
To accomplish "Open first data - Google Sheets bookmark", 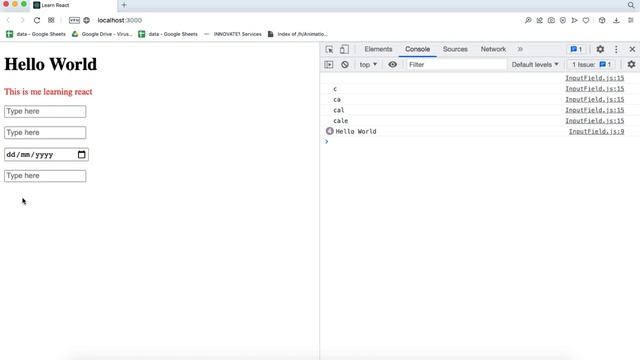I will pos(36,34).
